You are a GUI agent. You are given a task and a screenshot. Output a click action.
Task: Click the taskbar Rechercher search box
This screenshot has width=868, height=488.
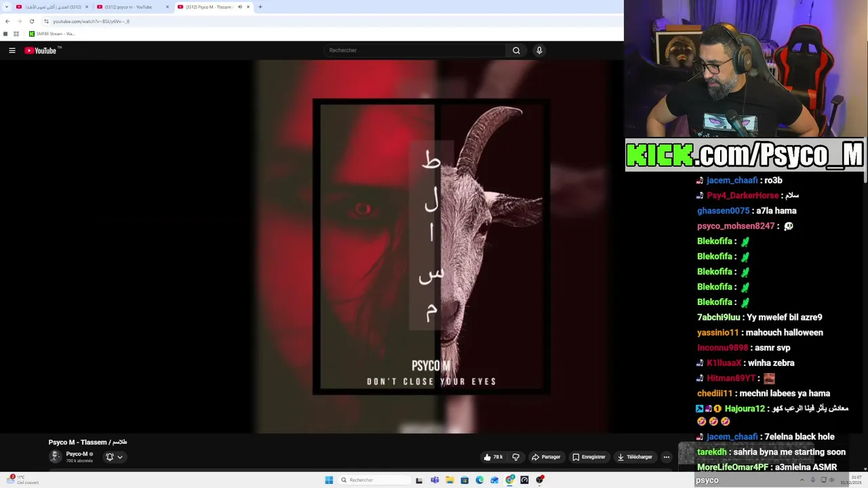pos(375,480)
